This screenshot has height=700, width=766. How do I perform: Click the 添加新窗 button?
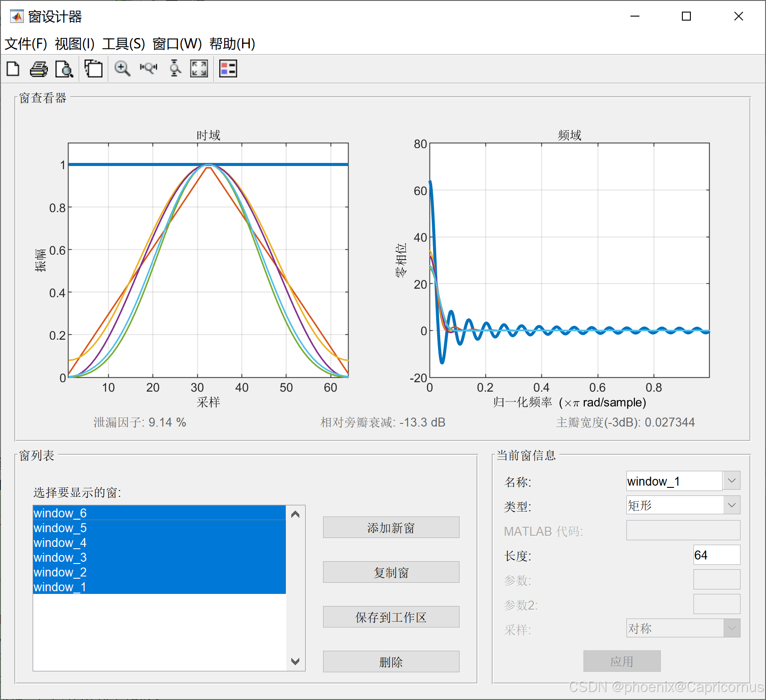[391, 528]
